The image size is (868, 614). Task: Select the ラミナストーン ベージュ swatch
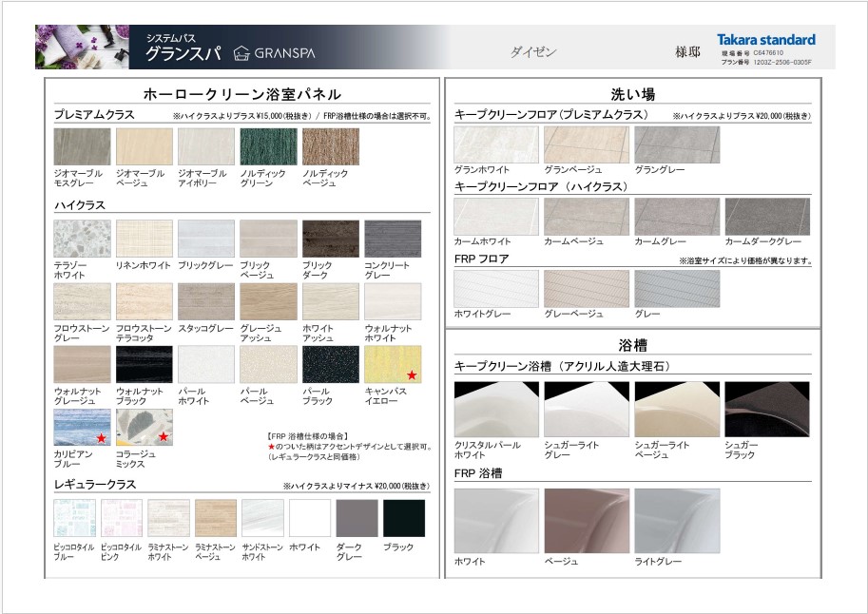coord(216,518)
